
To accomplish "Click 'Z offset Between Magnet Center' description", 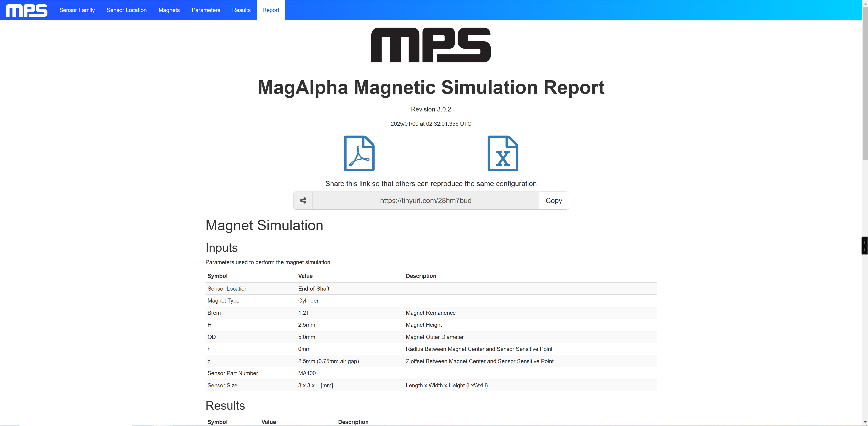I will click(x=480, y=361).
